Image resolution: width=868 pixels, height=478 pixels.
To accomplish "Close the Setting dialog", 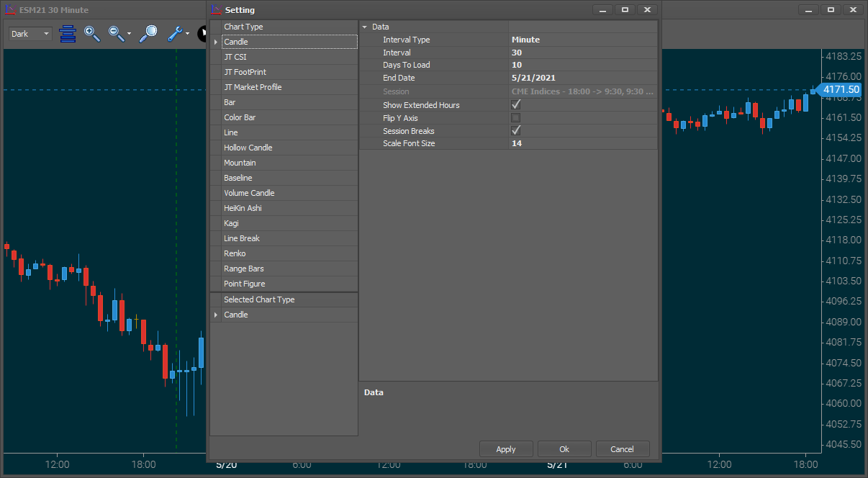I will pos(647,9).
